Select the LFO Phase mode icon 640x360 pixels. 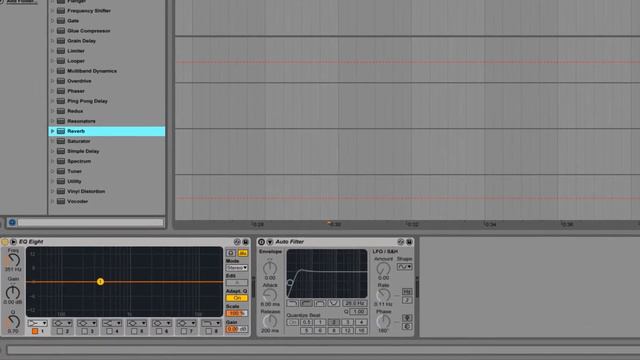coord(407,318)
